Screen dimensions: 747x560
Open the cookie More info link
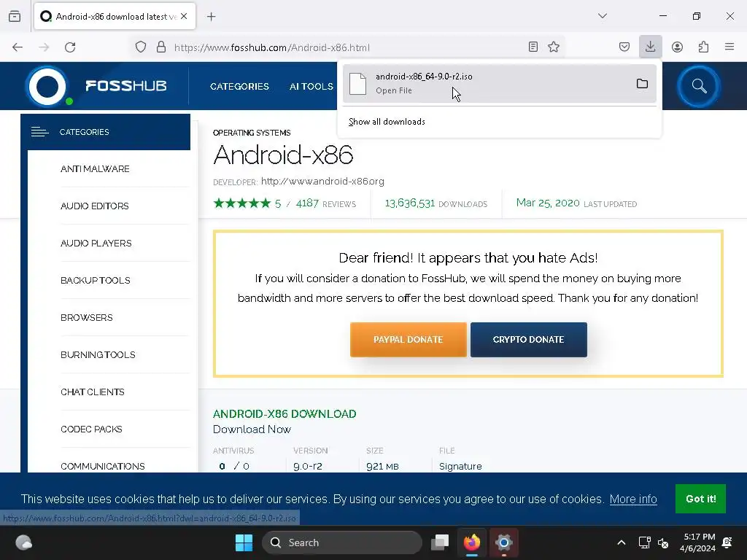(633, 499)
